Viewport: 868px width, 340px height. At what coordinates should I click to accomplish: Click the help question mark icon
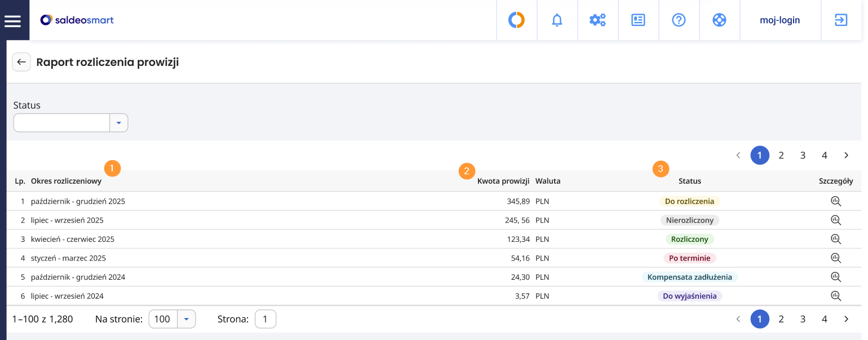tap(679, 20)
